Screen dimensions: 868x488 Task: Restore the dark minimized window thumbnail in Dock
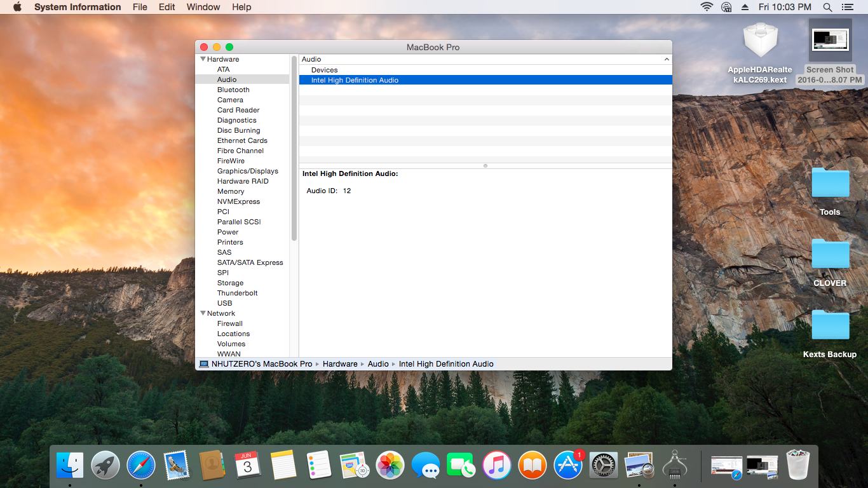[762, 467]
